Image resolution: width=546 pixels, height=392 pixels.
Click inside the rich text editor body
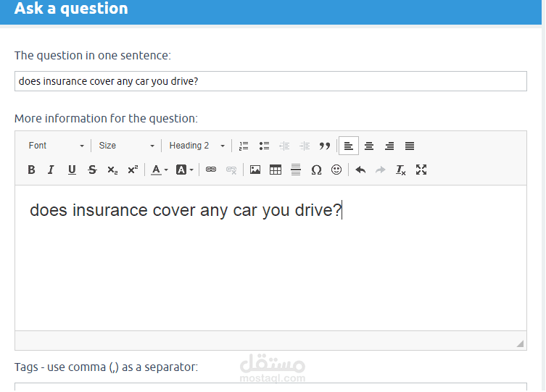click(x=270, y=258)
